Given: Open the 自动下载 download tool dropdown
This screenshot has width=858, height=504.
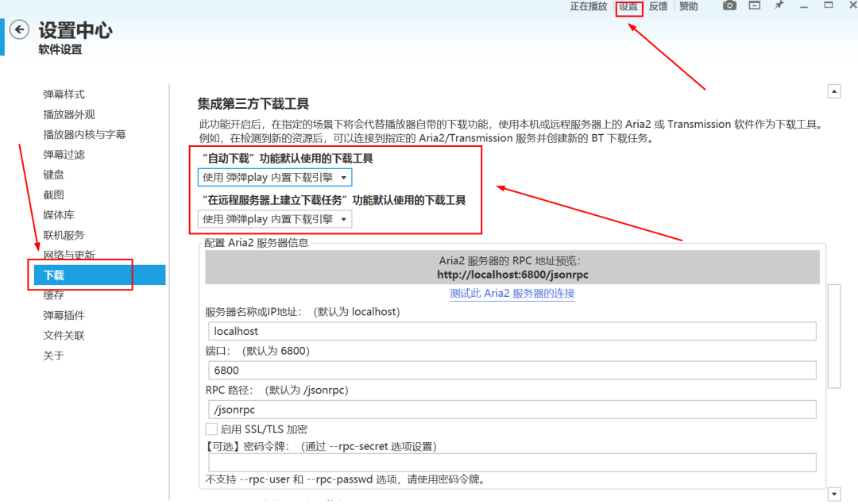Looking at the screenshot, I should [273, 177].
